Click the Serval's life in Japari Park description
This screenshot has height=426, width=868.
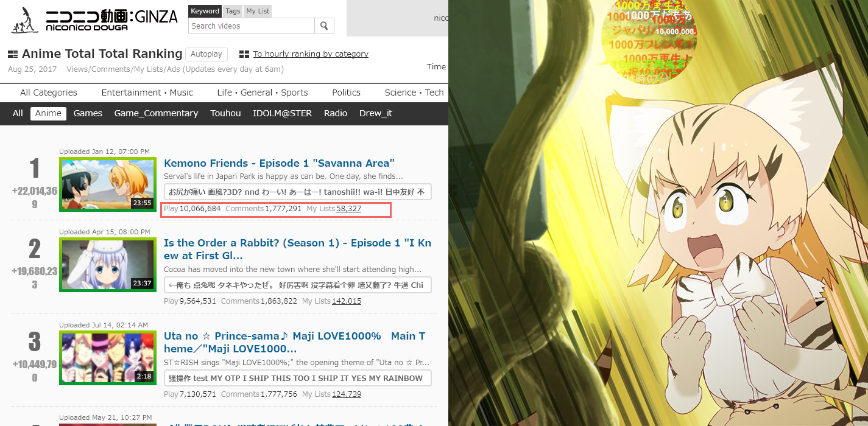pyautogui.click(x=284, y=176)
